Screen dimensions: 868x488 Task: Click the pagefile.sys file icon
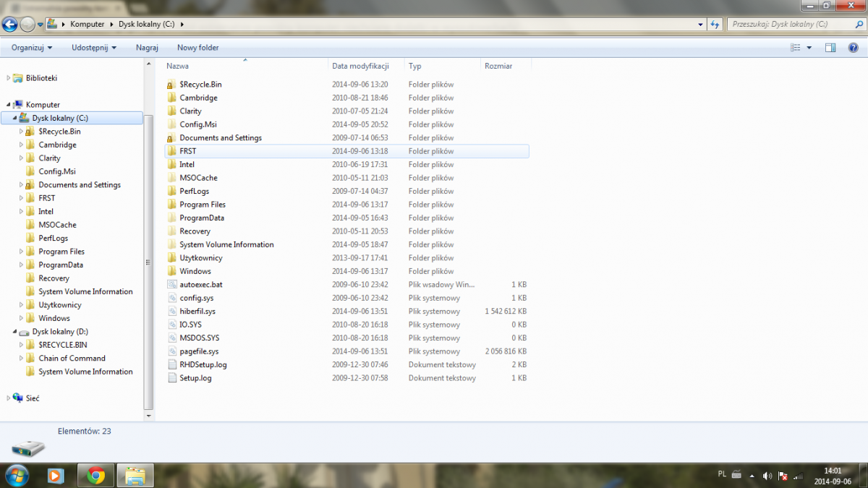(x=171, y=351)
